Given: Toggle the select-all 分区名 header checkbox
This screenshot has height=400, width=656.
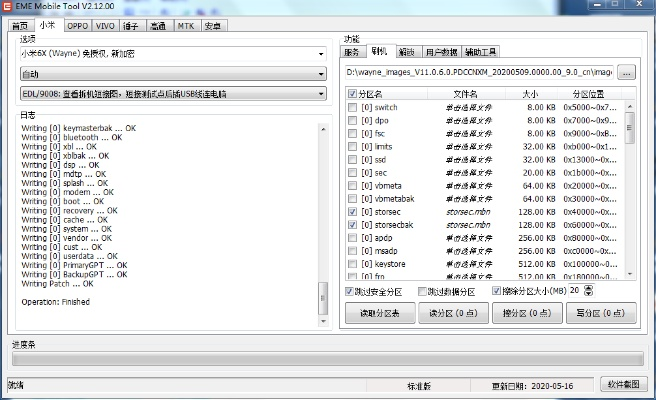Looking at the screenshot, I should point(352,94).
